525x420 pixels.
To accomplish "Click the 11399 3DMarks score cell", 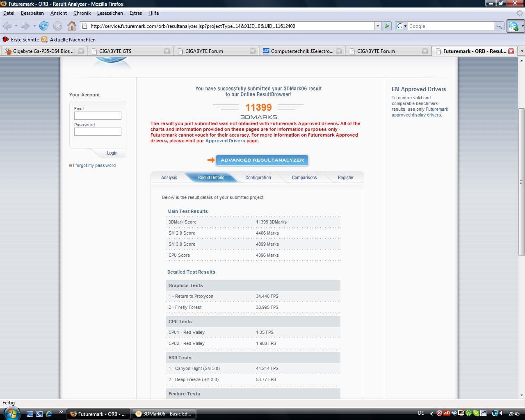I will (271, 222).
